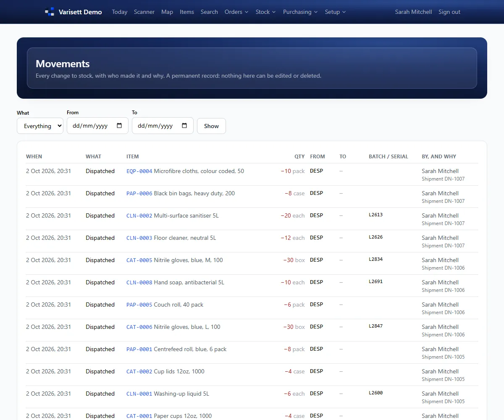Go to the Today page
The width and height of the screenshot is (504, 420).
click(x=120, y=12)
